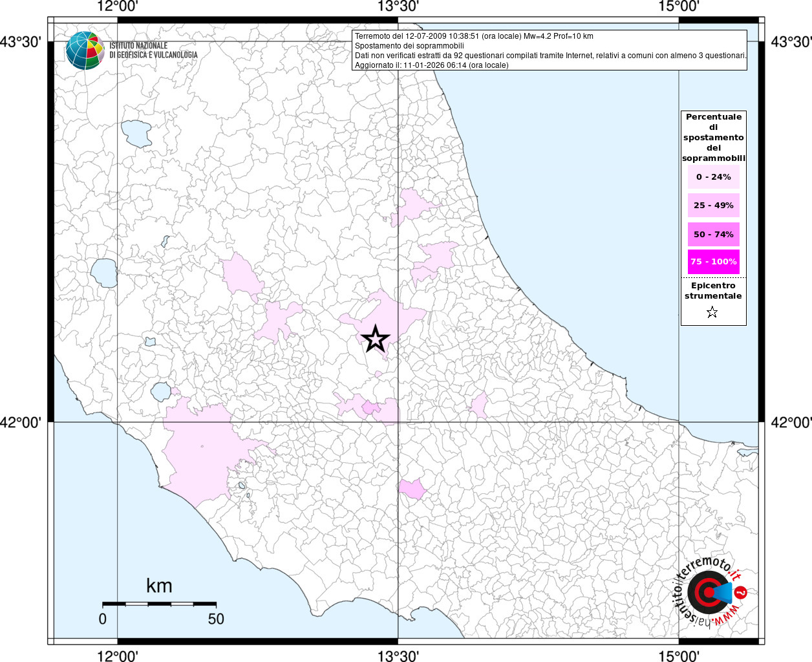Click the 'Aggiornato il' update timestamp line
812x662 pixels.
[x=431, y=65]
